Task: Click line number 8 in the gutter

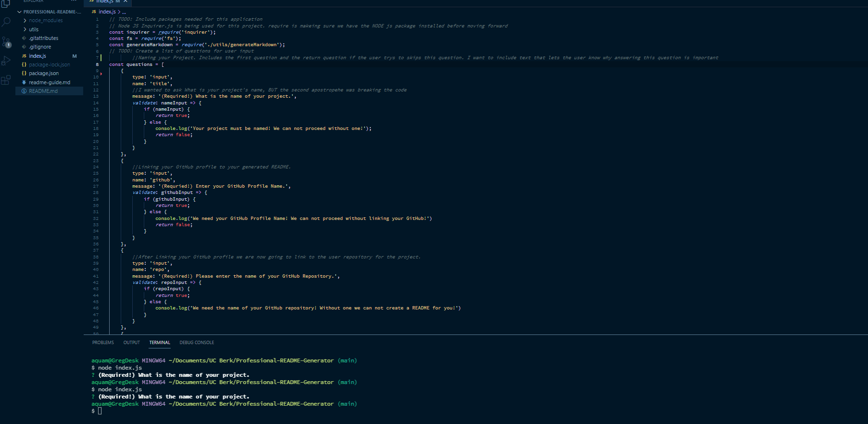Action: tap(97, 64)
